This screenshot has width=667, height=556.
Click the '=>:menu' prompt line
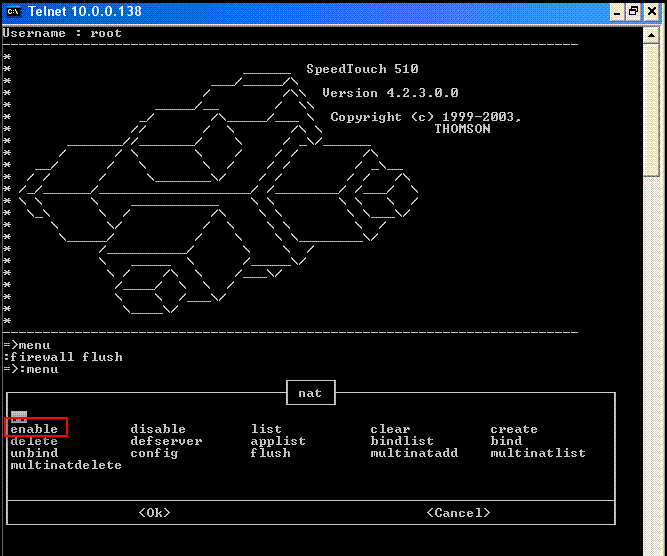pos(31,369)
